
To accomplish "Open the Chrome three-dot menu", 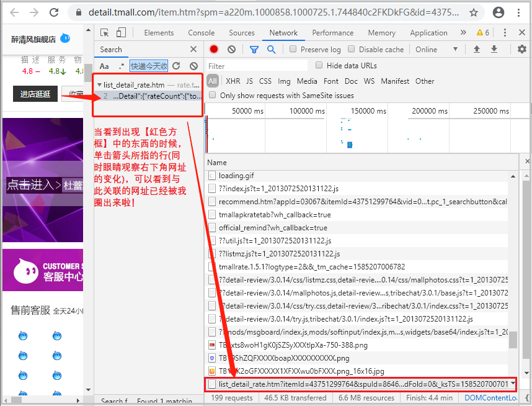I will (x=518, y=12).
